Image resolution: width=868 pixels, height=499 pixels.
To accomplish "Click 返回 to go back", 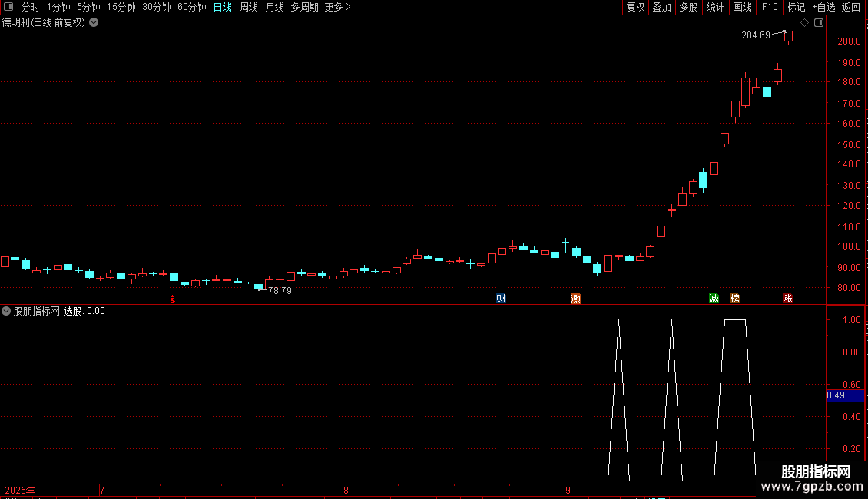I will (x=851, y=7).
